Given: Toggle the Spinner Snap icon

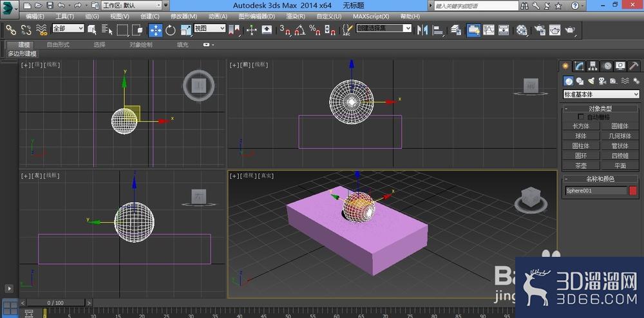Looking at the screenshot, I should (x=330, y=30).
